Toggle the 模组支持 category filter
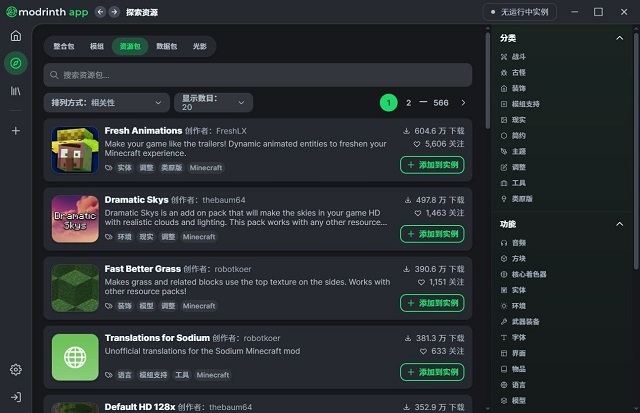640x413 pixels. 520,104
